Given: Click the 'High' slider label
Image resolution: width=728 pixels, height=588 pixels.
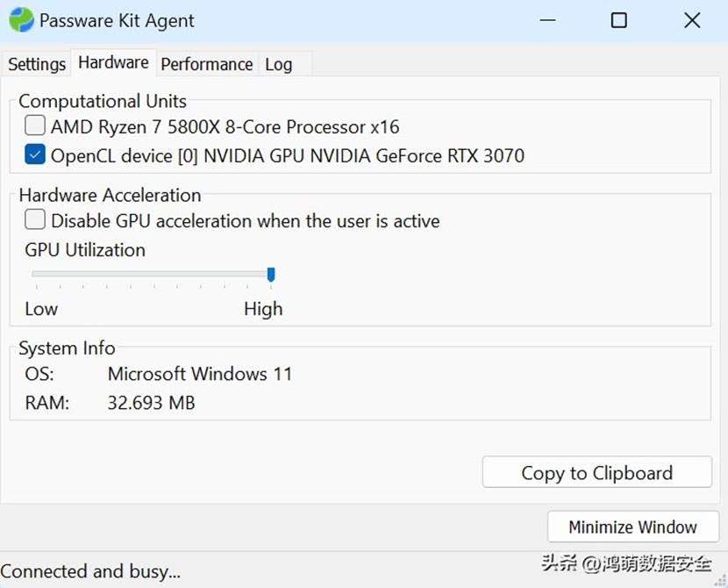Looking at the screenshot, I should 263,309.
